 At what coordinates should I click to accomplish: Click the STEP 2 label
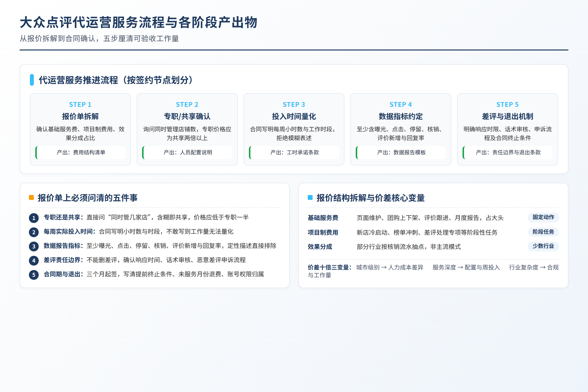click(187, 105)
